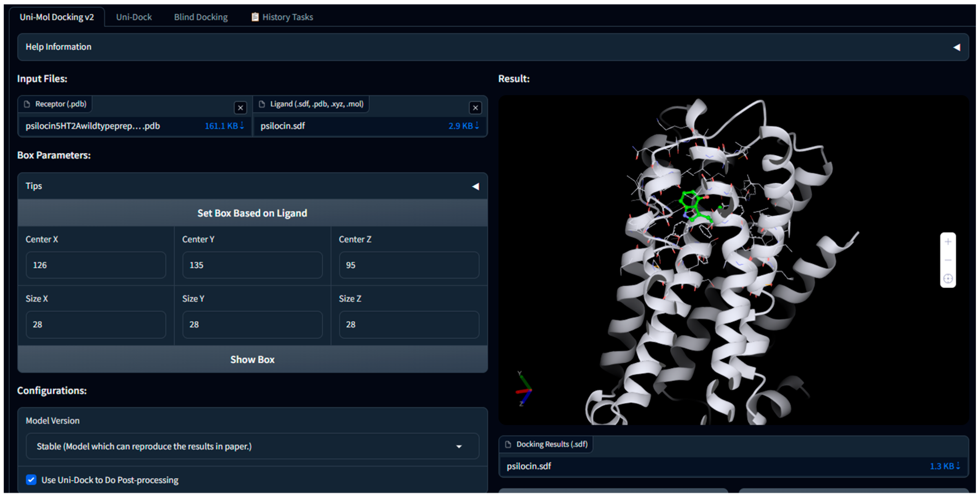The height and width of the screenshot is (498, 980).
Task: Click the green psilocin ligand in viewer
Action: tap(696, 207)
